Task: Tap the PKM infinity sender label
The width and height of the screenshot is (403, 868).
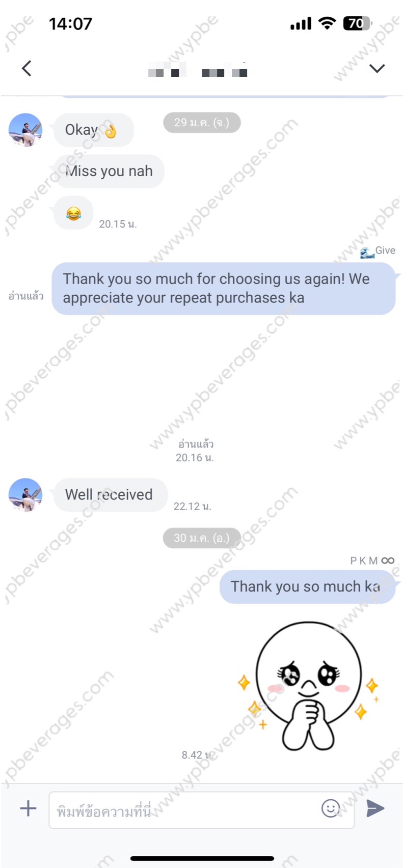Action: click(x=372, y=561)
